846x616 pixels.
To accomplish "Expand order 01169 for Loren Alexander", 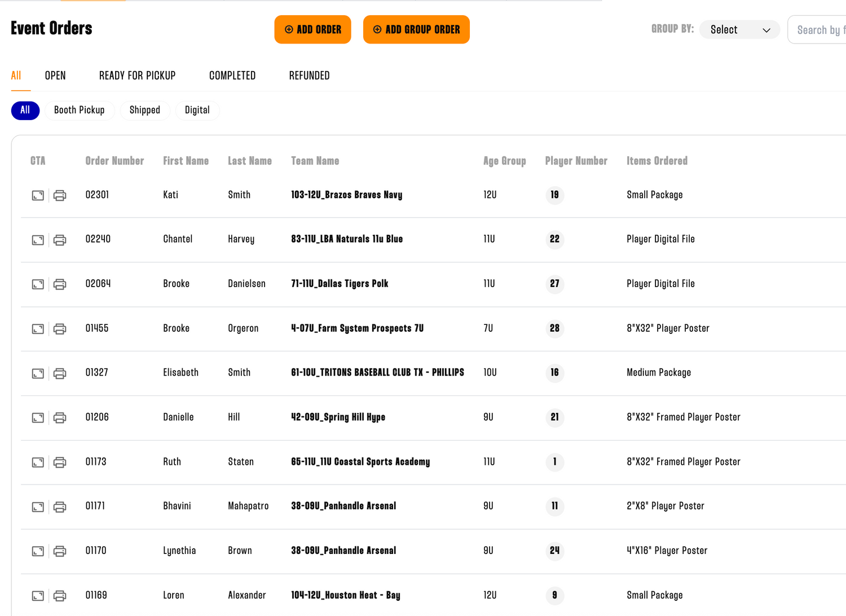I will (x=38, y=596).
